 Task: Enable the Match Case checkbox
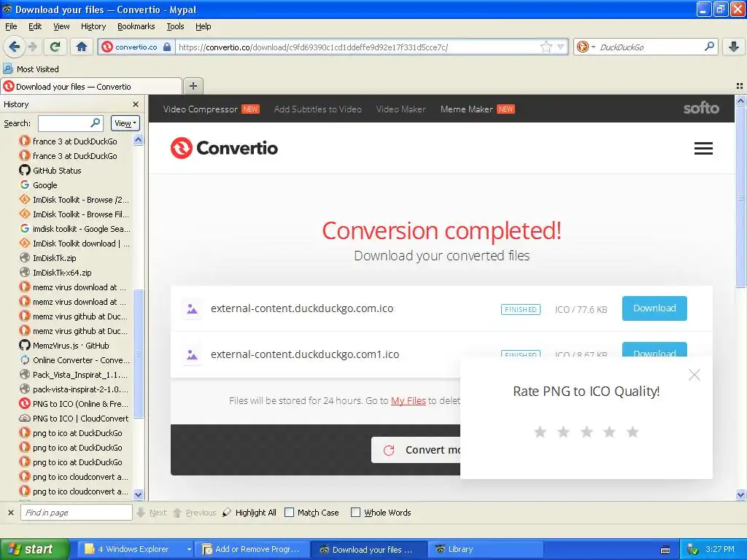[289, 513]
